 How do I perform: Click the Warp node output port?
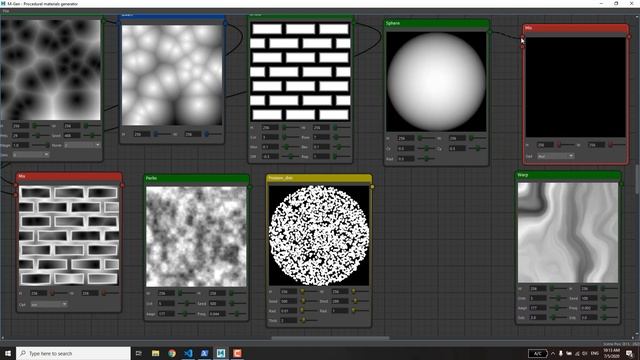pos(621,184)
